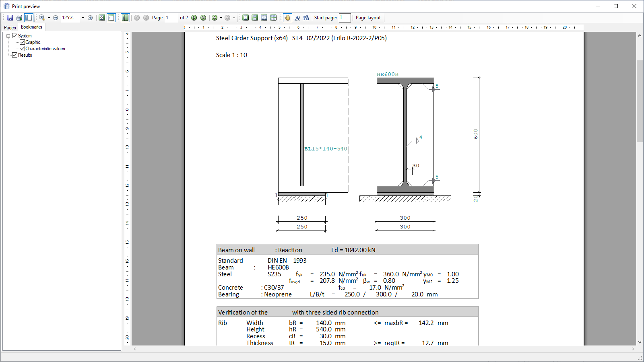The width and height of the screenshot is (644, 362).
Task: Edit the current page number field
Action: (171, 18)
